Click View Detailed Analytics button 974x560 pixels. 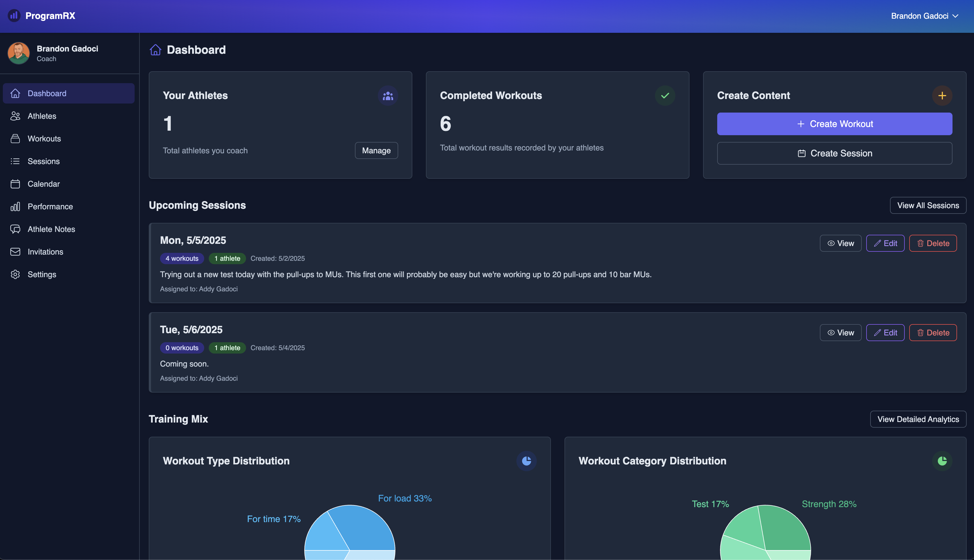coord(918,419)
